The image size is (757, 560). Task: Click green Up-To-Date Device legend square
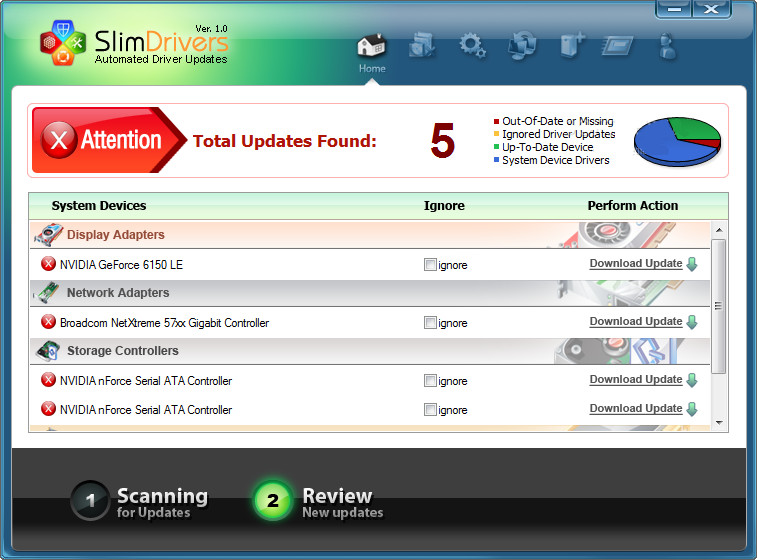[x=496, y=147]
